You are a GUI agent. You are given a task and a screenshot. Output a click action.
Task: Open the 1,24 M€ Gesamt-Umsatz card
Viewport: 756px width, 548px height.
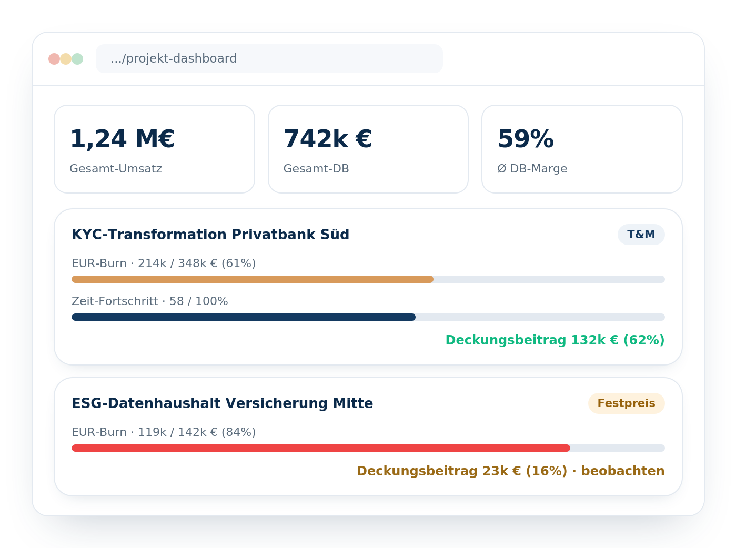[x=154, y=149]
